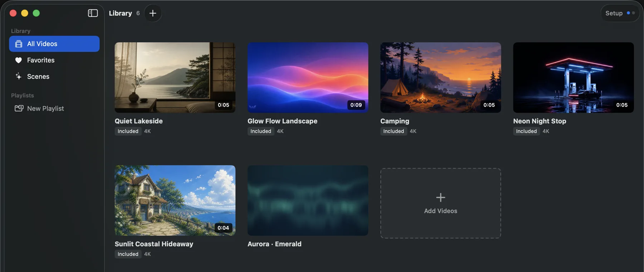This screenshot has width=644, height=272.
Task: Click the Included badge under Quiet Lakeside
Action: [x=128, y=131]
